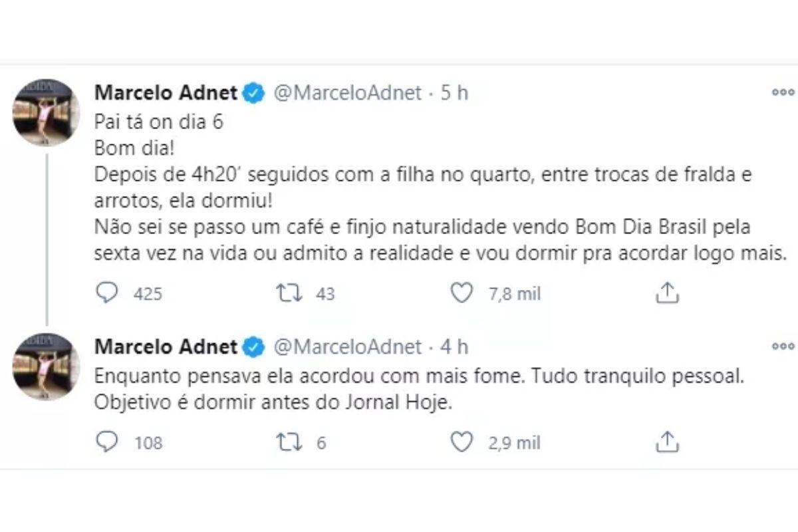This screenshot has height=532, width=798.
Task: Open the "4 h" timestamp of the second tweet
Action: click(455, 346)
